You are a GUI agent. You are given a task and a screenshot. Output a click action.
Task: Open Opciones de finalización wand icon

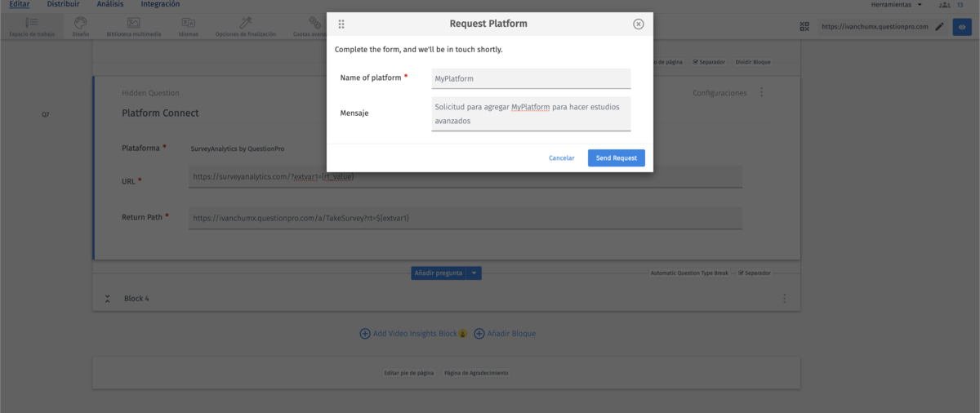[x=245, y=26]
